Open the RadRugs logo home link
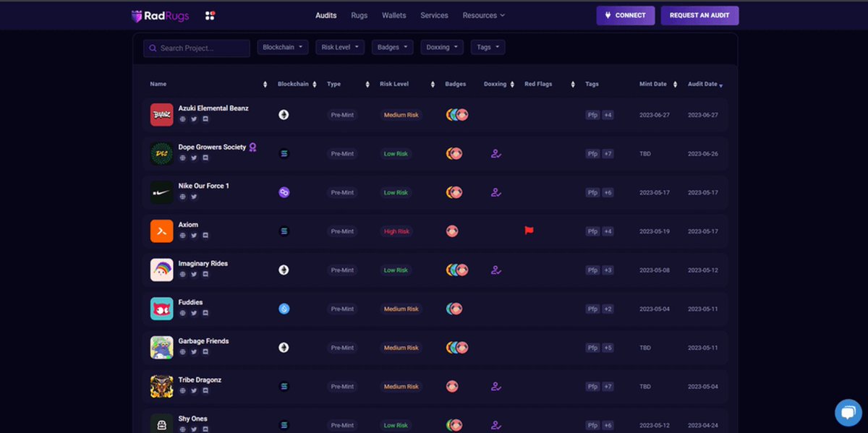868x433 pixels. click(160, 15)
